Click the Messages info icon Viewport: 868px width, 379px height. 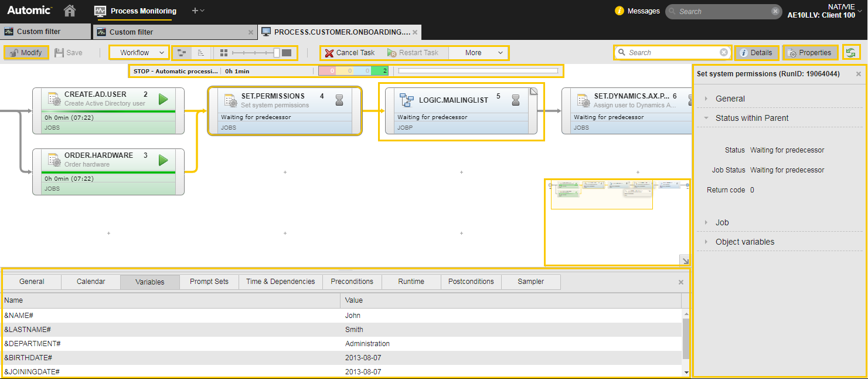tap(619, 11)
